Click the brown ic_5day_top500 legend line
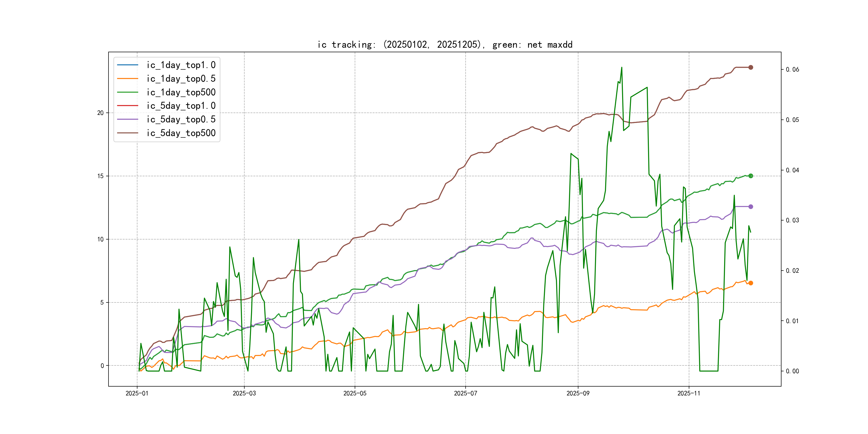868x434 pixels. coord(127,133)
